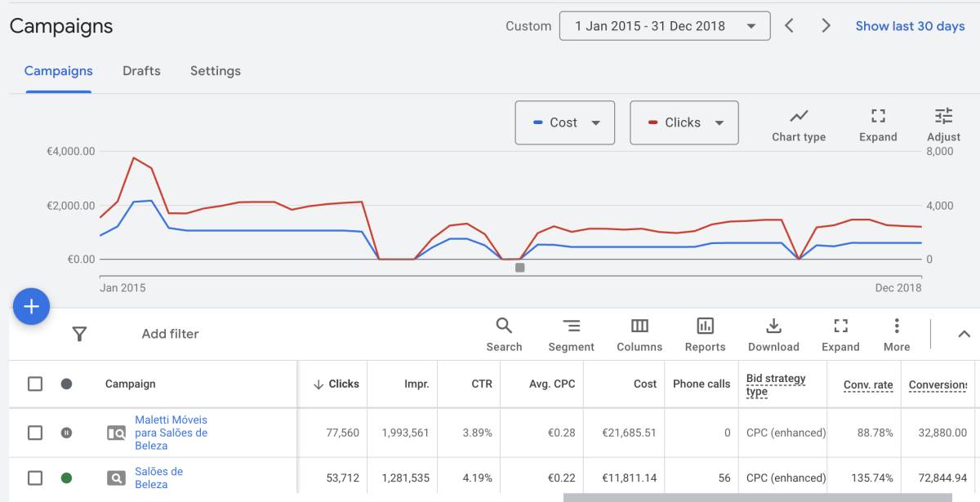
Task: Open the table Search tool
Action: (x=504, y=335)
